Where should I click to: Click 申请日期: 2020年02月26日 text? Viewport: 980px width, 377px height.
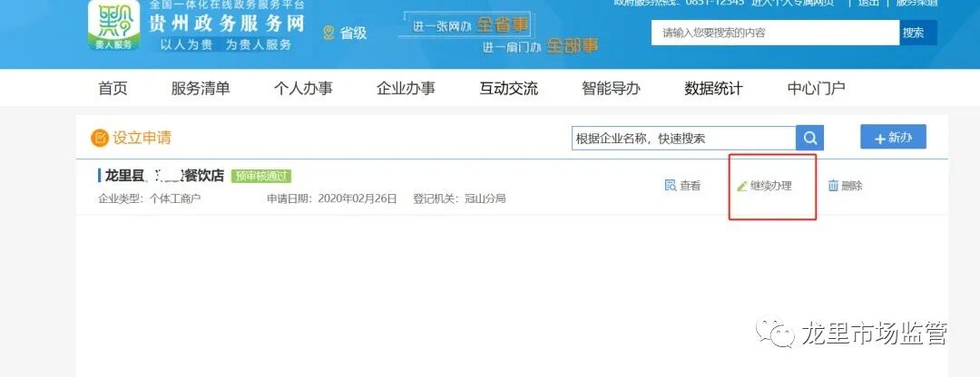[332, 199]
